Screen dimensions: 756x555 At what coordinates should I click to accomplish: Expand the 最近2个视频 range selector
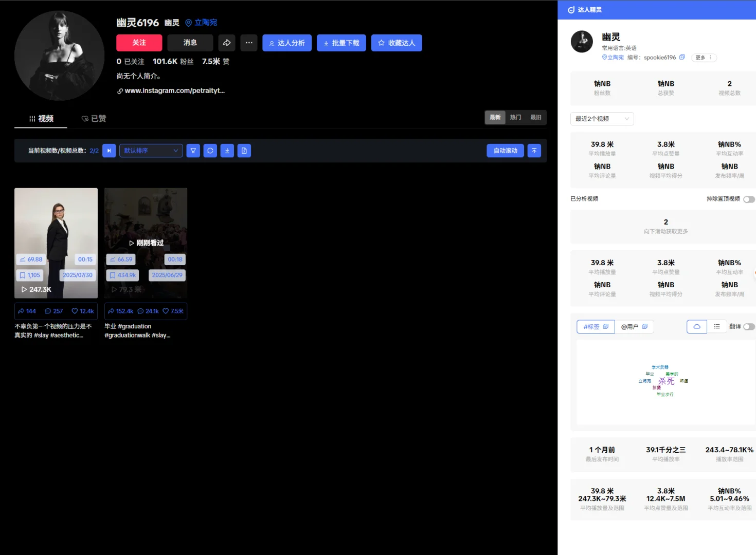coord(602,119)
